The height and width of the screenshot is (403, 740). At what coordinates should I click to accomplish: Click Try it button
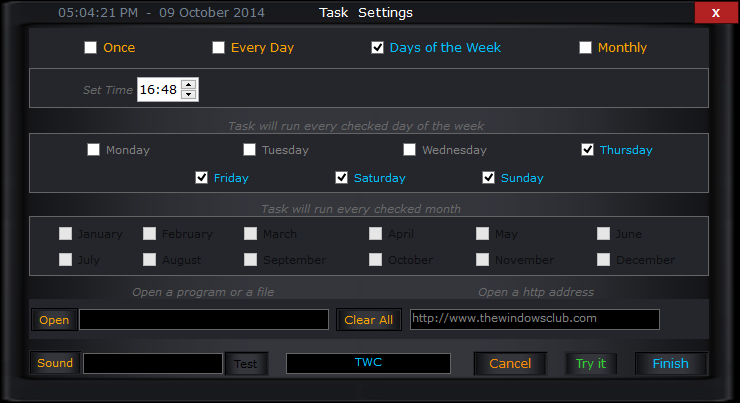click(591, 364)
